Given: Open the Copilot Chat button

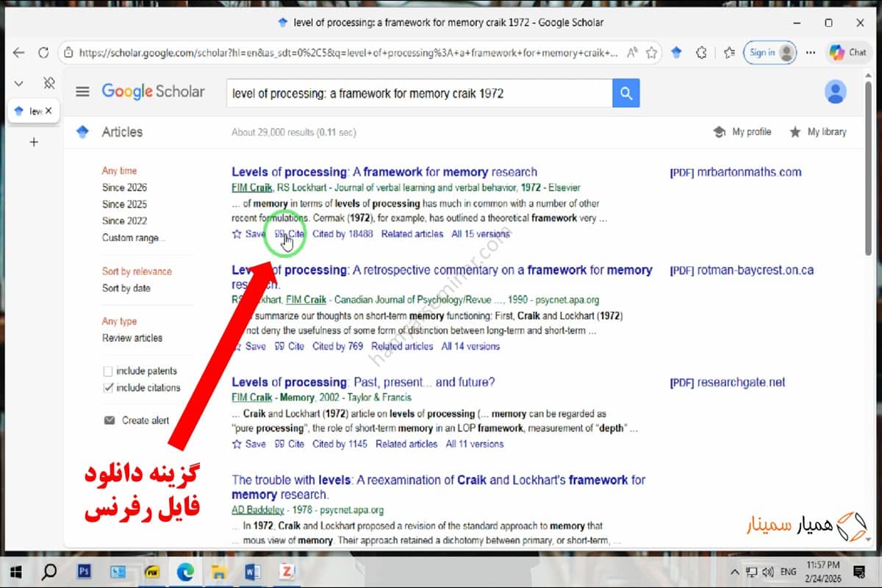Looking at the screenshot, I should click(848, 53).
